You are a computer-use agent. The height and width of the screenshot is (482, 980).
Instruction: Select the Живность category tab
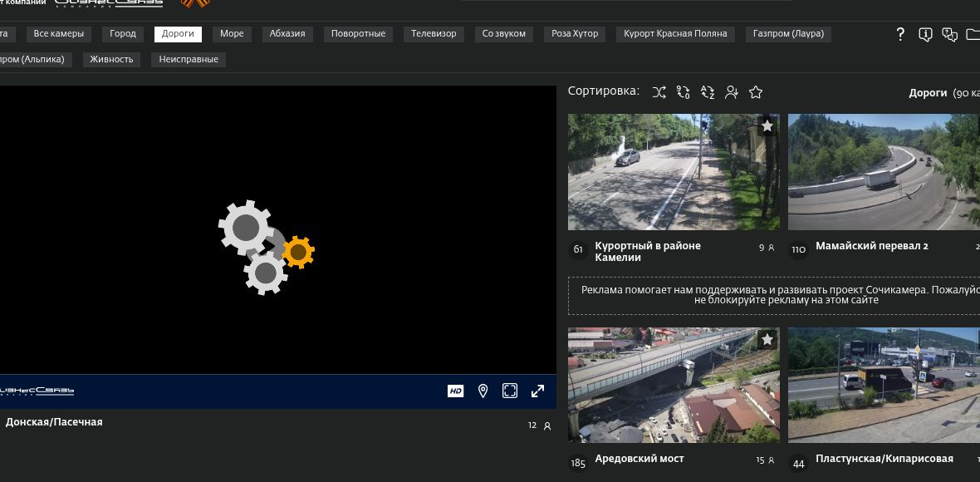click(112, 59)
